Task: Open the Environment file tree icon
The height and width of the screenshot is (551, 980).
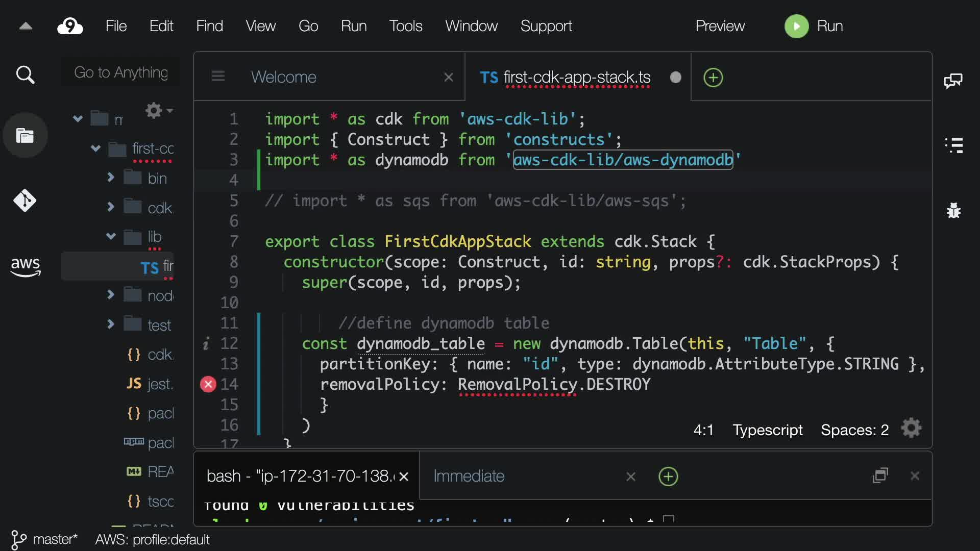Action: (x=25, y=136)
